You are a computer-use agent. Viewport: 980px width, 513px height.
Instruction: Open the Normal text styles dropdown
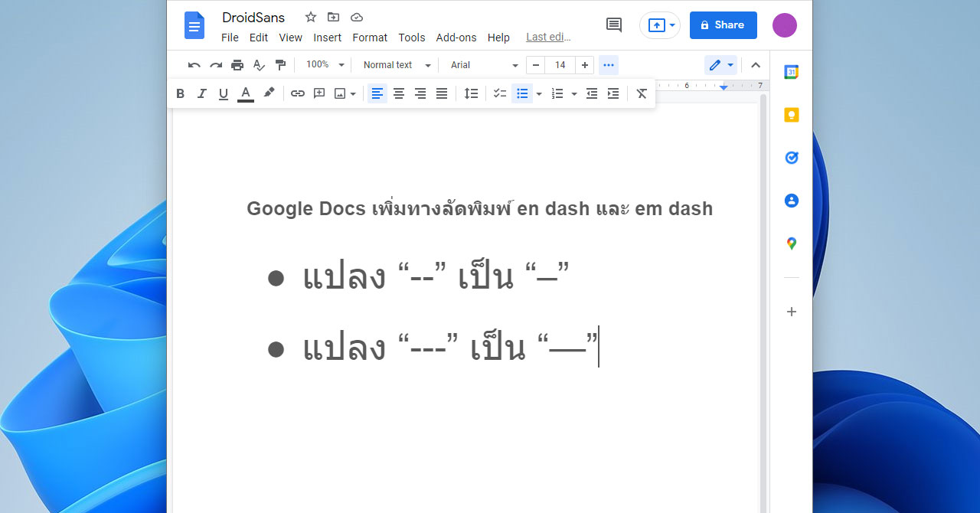point(397,65)
